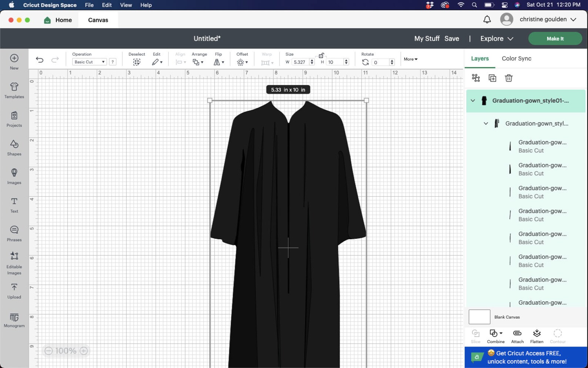Toggle the size aspect ratio lock
The image size is (588, 368).
(321, 56)
